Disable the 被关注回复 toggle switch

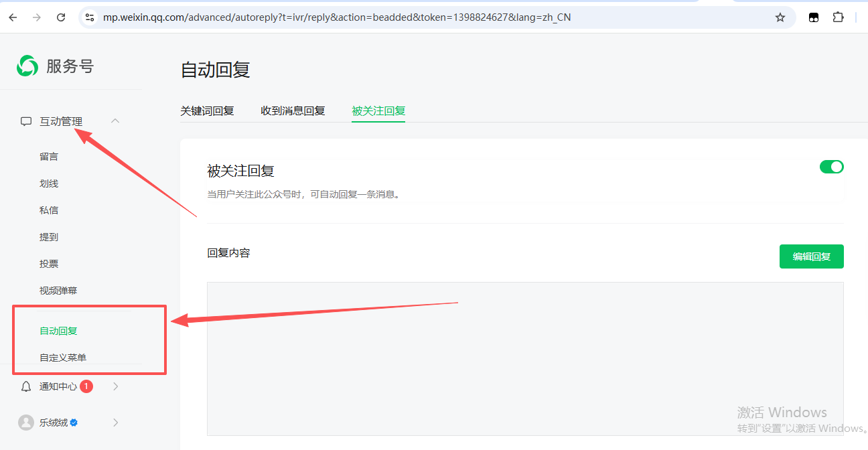click(x=831, y=167)
